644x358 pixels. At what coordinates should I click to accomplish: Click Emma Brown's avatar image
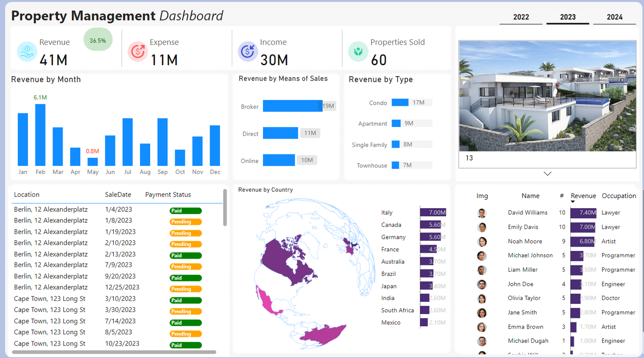coord(482,327)
